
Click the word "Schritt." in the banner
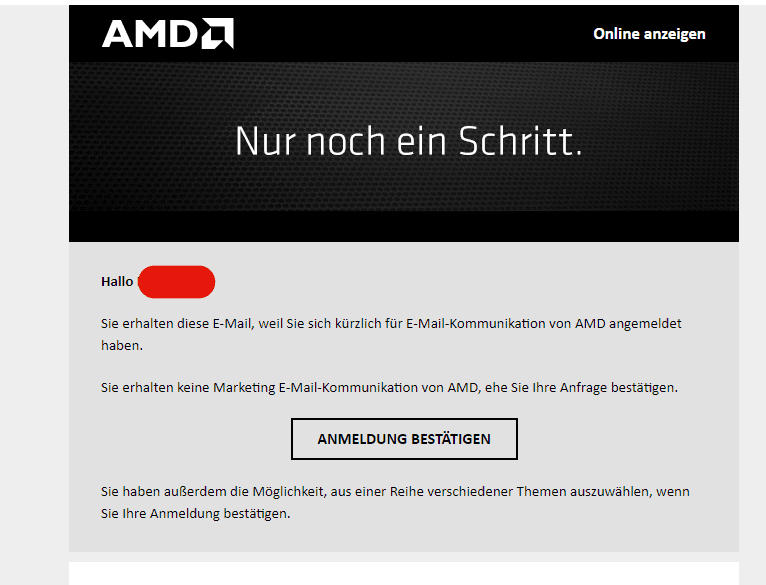(x=521, y=141)
